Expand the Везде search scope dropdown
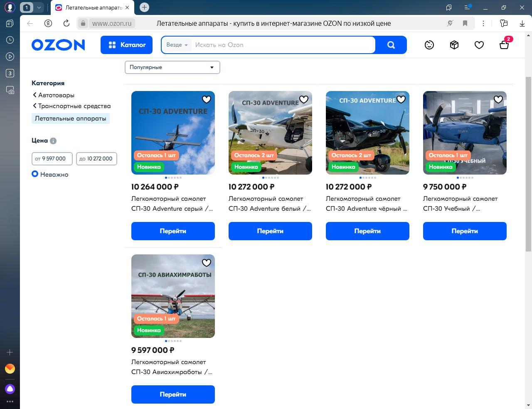 pyautogui.click(x=177, y=45)
